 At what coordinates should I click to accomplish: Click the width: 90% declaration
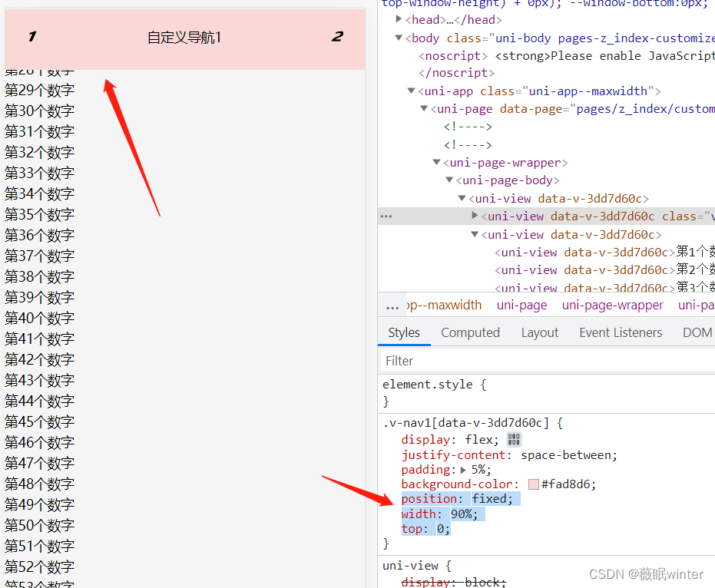tap(439, 514)
